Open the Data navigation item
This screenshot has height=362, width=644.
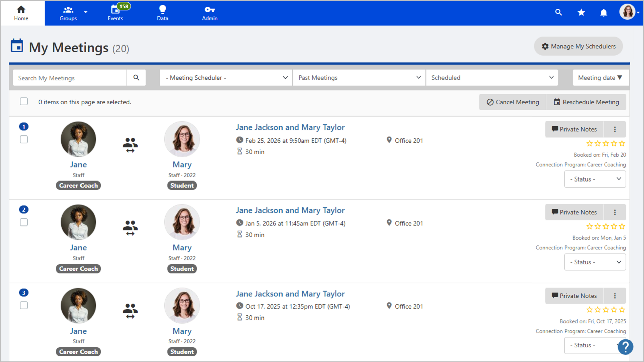click(x=163, y=13)
